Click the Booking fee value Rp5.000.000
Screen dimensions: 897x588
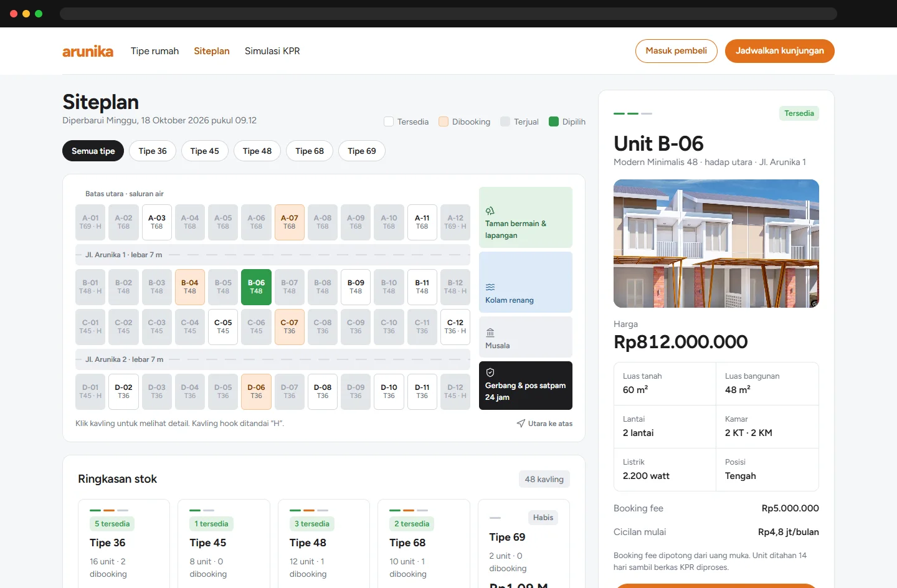pyautogui.click(x=790, y=508)
